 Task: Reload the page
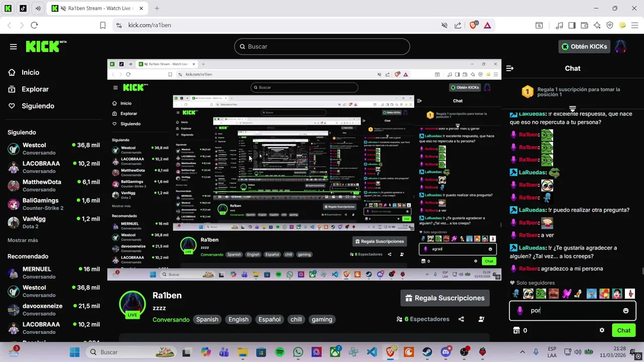click(x=34, y=25)
